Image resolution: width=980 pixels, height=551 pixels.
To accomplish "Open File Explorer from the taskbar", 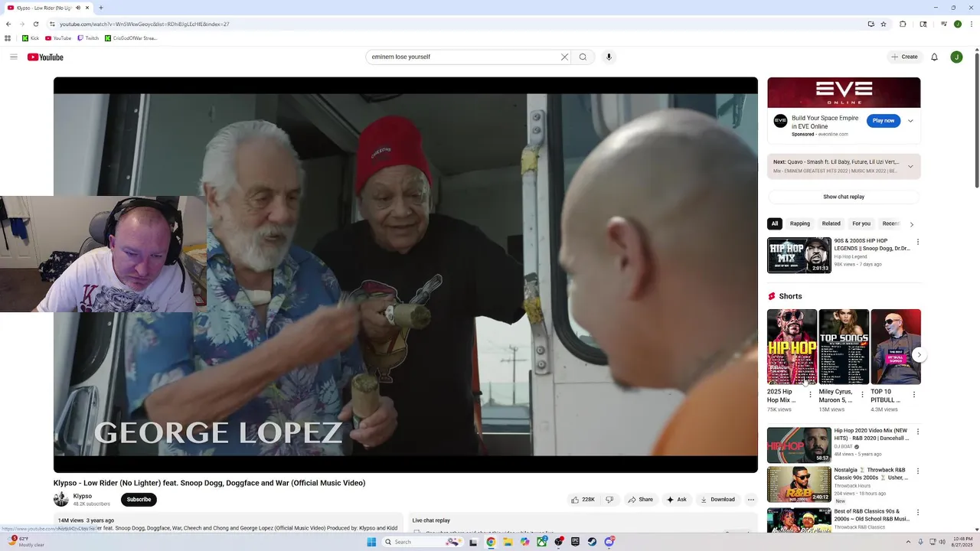I will tap(508, 542).
